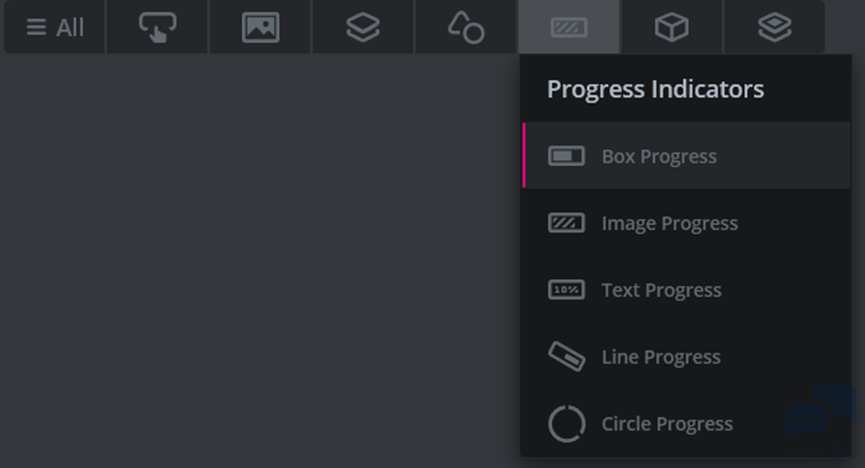Click the striped Image Progress icon
This screenshot has height=468, width=865.
tap(566, 223)
